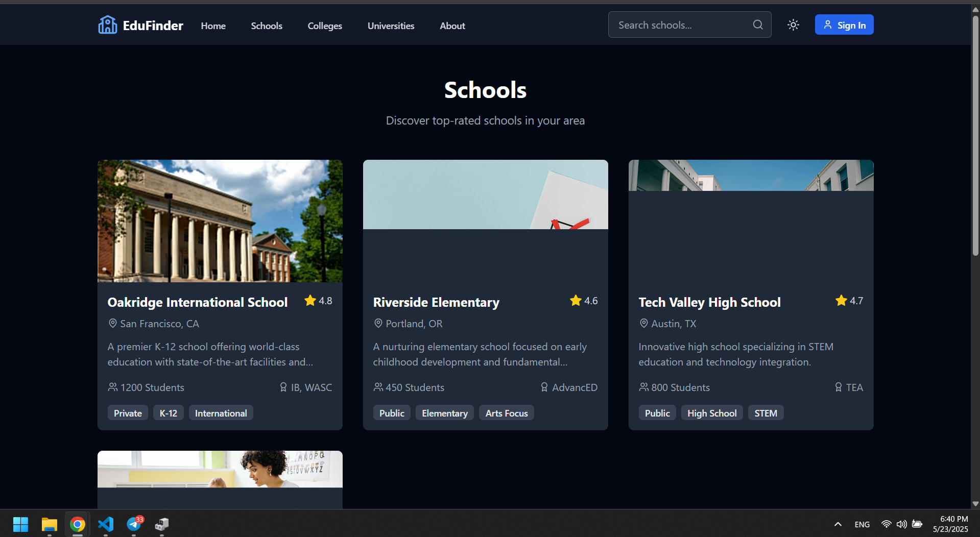980x537 pixels.
Task: Click the Sign In button
Action: point(844,25)
